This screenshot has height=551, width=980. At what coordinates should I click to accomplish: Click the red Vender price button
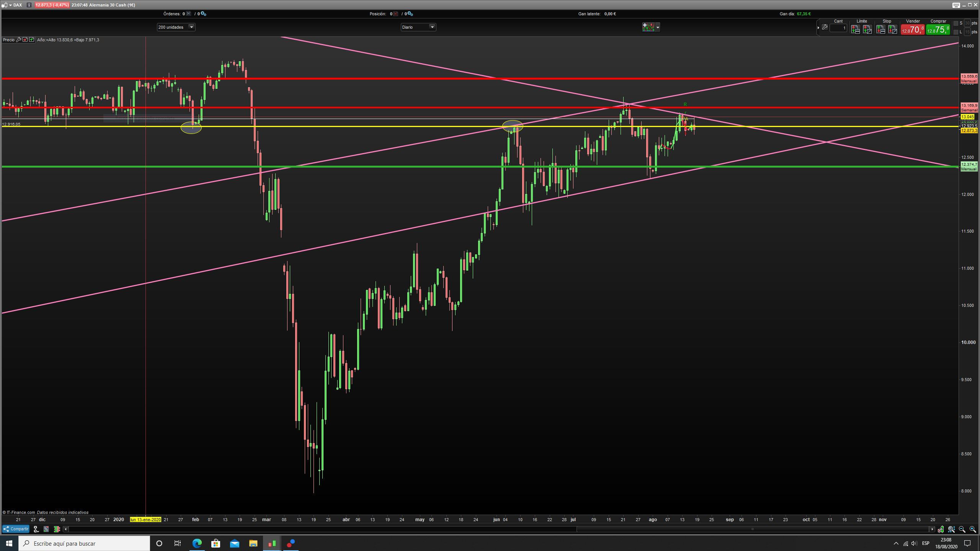(912, 29)
